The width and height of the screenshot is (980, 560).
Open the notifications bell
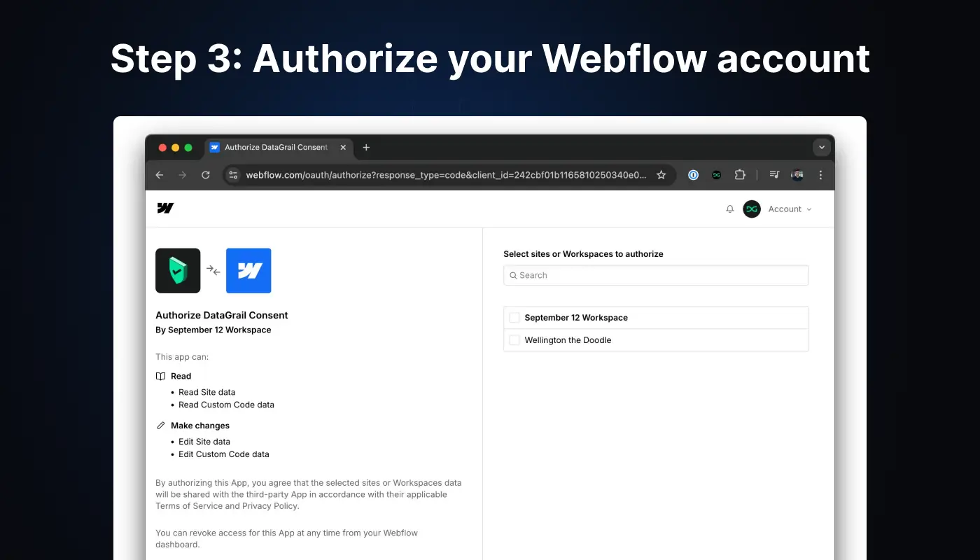click(730, 209)
